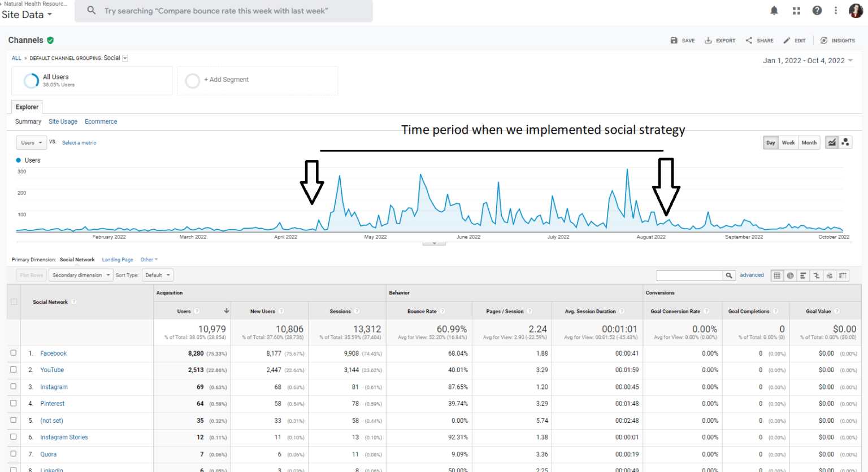Switch table to pie chart view
868x472 pixels.
coord(790,276)
